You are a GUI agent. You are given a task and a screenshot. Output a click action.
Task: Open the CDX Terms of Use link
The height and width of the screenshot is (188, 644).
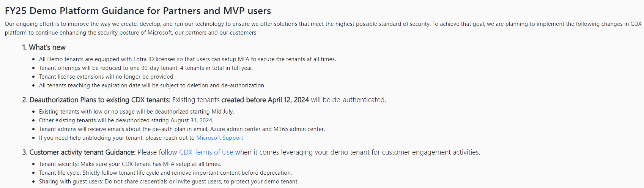206,152
